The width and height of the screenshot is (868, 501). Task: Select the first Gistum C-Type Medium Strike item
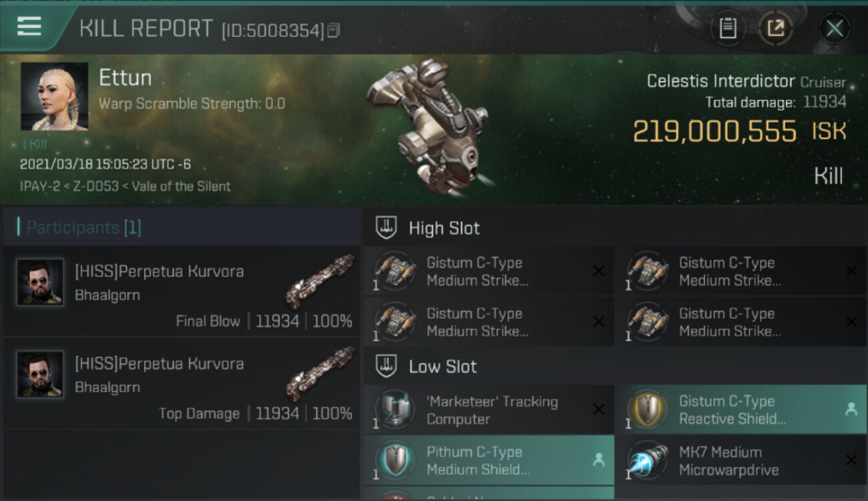(x=489, y=271)
